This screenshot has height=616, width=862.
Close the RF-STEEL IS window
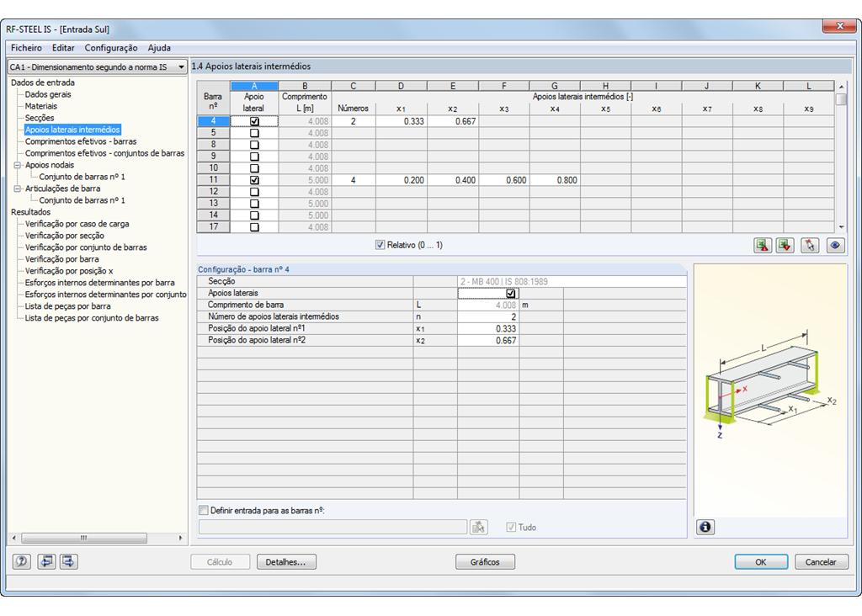point(840,26)
